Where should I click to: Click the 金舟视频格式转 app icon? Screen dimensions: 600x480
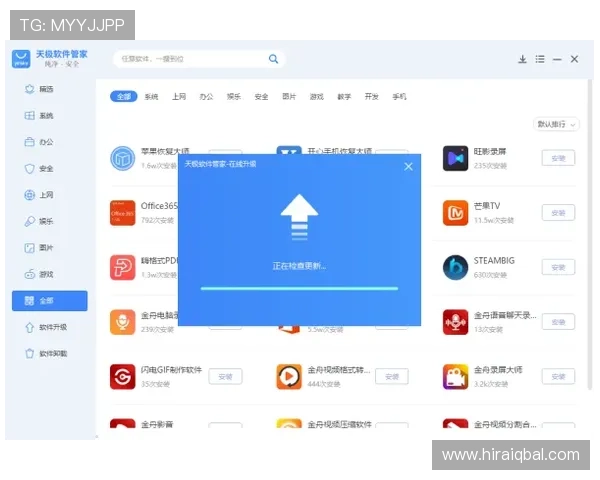coord(289,377)
